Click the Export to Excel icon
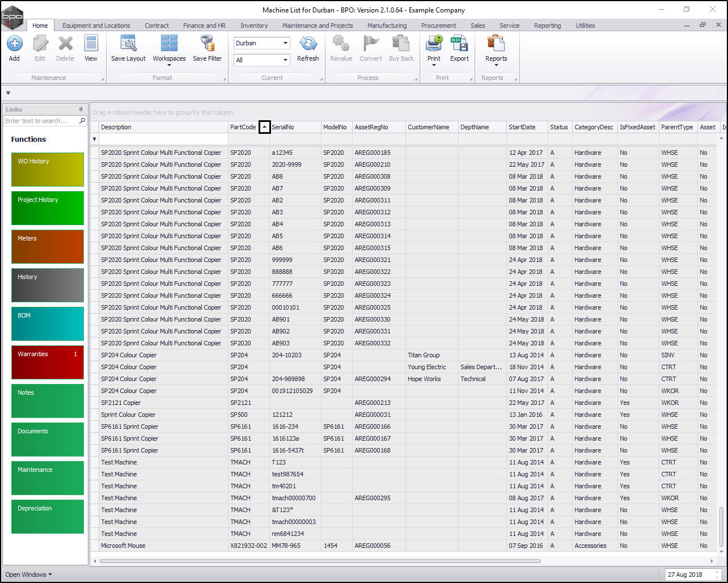 coord(459,44)
